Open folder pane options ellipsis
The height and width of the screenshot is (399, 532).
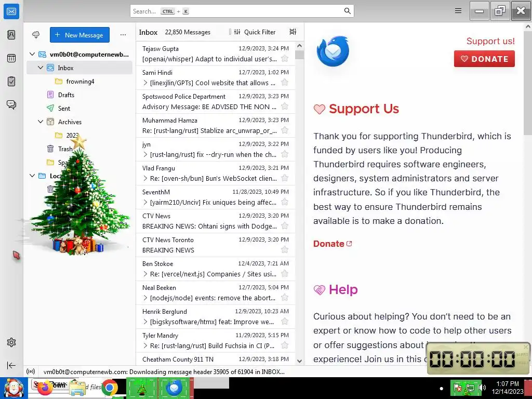click(x=123, y=35)
